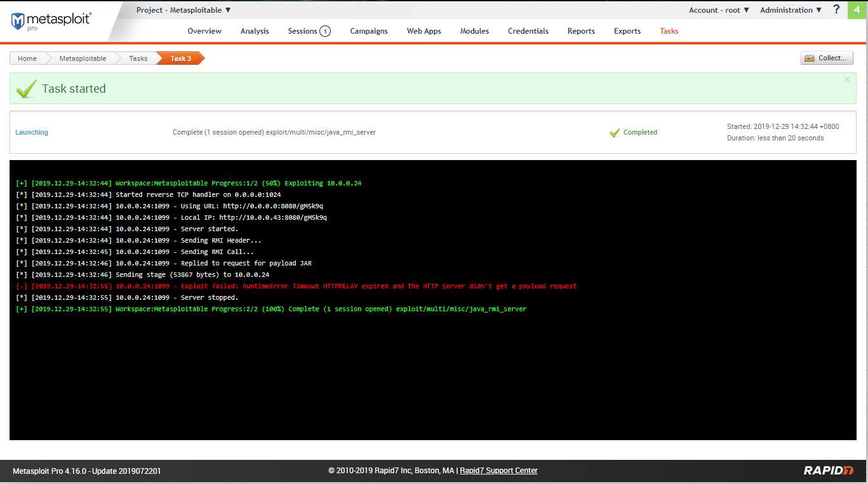Click the green checkmark in the Task started banner

[x=27, y=89]
